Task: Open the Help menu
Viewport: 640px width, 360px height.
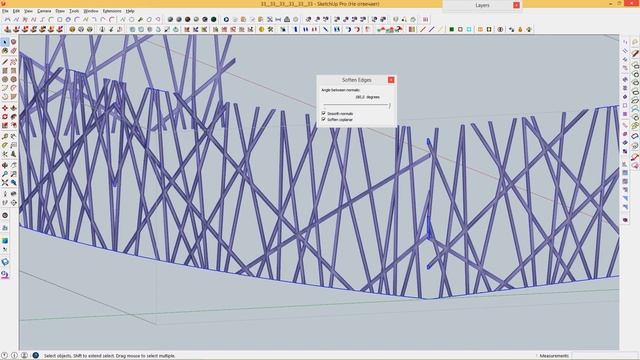Action: [130, 11]
